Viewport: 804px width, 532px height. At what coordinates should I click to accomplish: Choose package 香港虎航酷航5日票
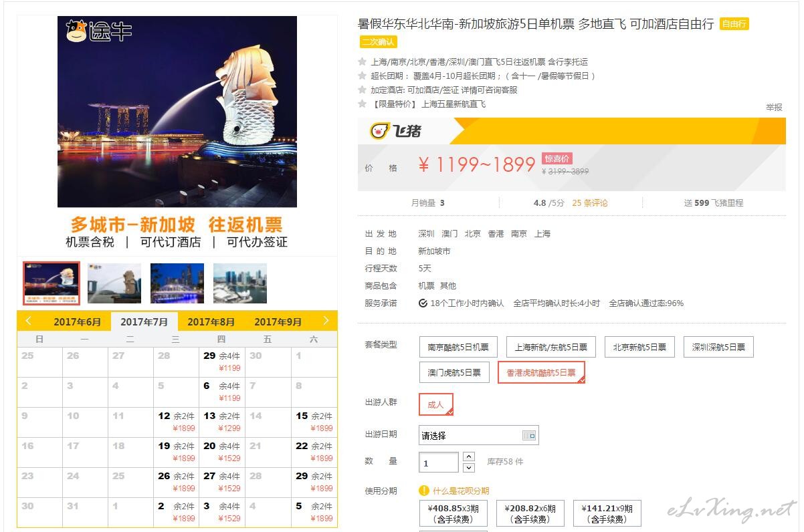(x=541, y=372)
